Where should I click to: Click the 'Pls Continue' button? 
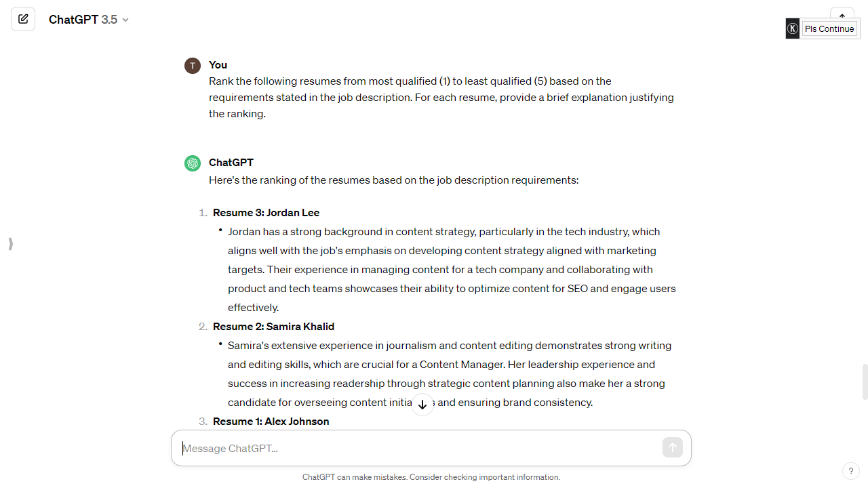coord(829,28)
